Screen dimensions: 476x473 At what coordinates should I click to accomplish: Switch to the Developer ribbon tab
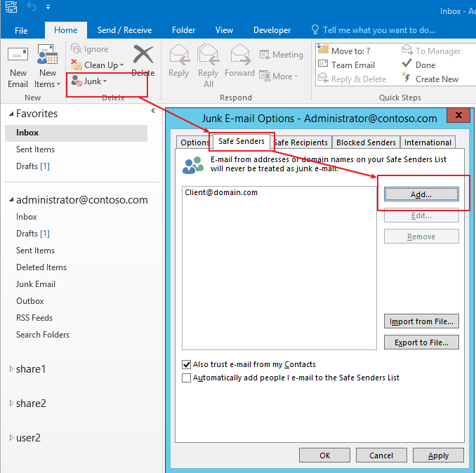click(272, 30)
